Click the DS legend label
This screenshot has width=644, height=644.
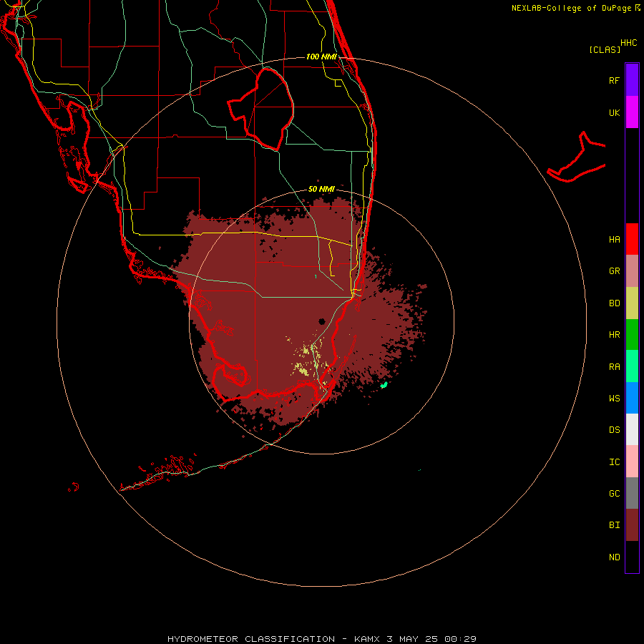[x=614, y=430]
